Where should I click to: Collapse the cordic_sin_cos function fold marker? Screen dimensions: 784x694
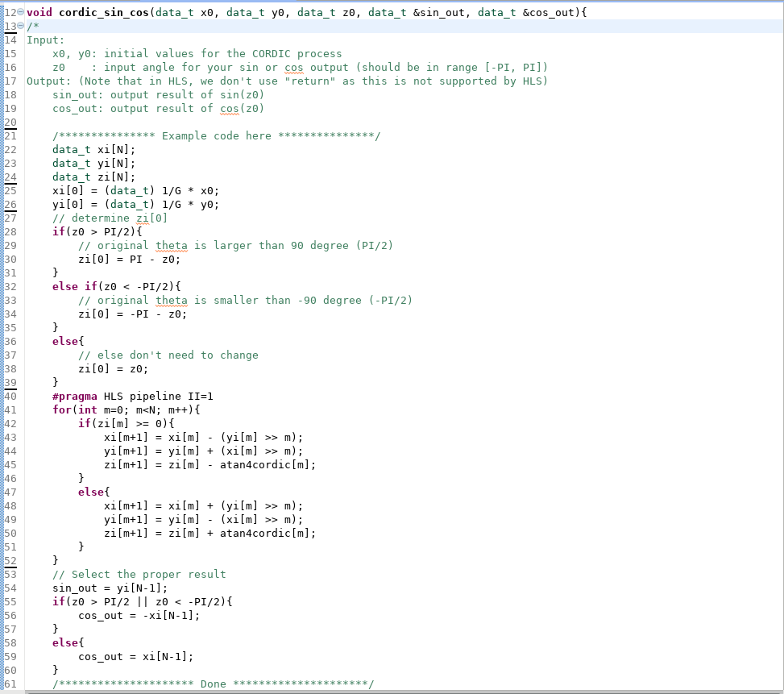[20, 12]
